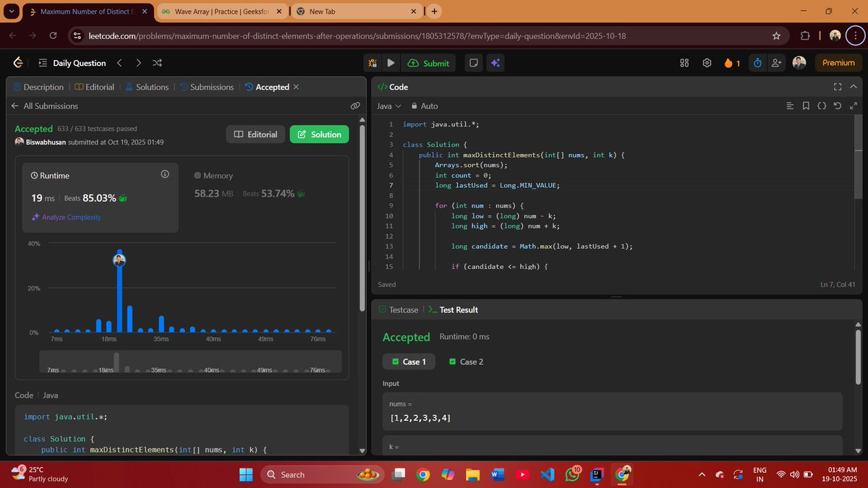The height and width of the screenshot is (488, 868).
Task: Close the Accepted tab
Action: (x=296, y=87)
